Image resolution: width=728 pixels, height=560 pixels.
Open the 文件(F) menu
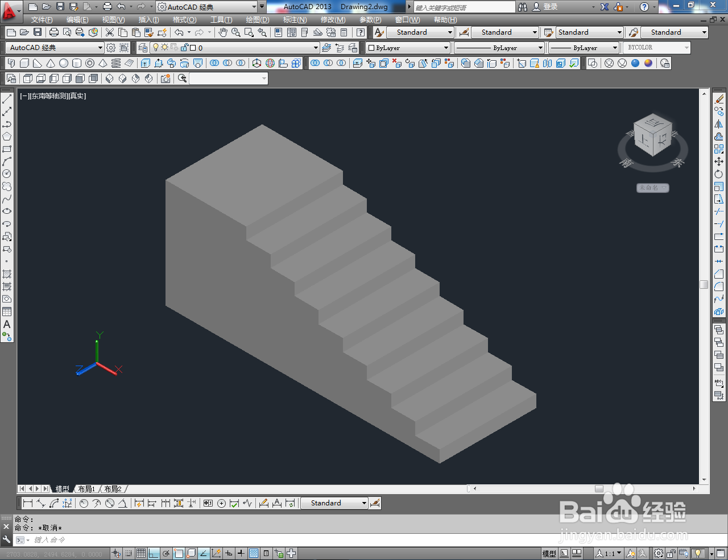tap(42, 20)
